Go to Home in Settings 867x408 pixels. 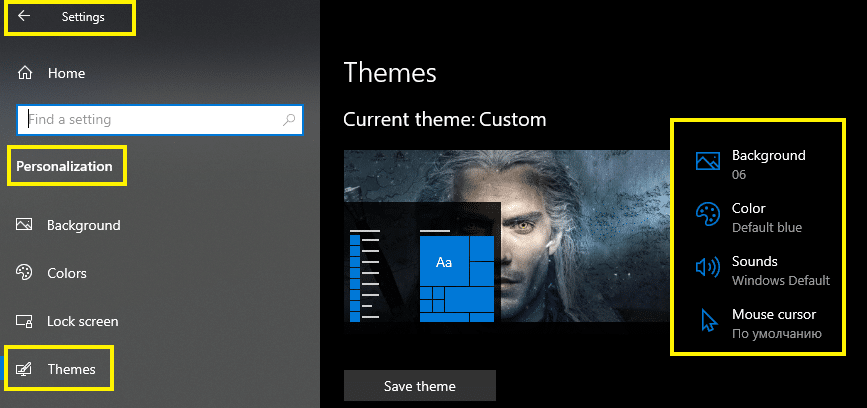click(x=66, y=73)
